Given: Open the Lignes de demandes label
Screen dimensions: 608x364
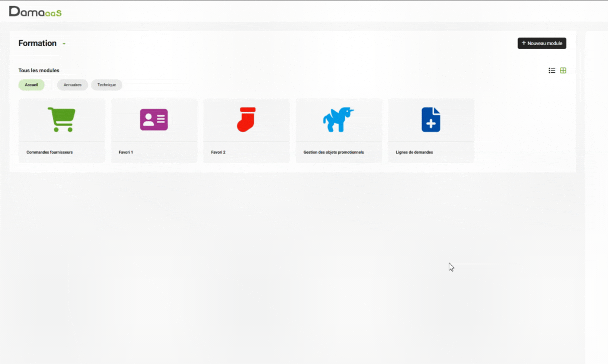Looking at the screenshot, I should tap(414, 152).
